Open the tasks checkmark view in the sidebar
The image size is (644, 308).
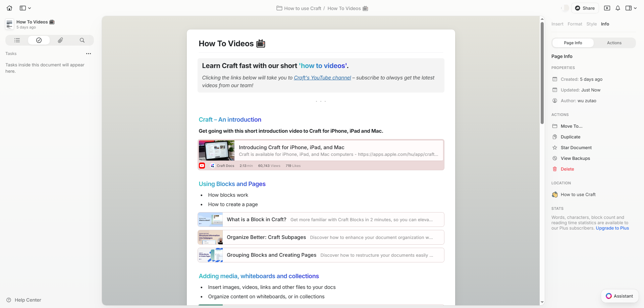39,40
